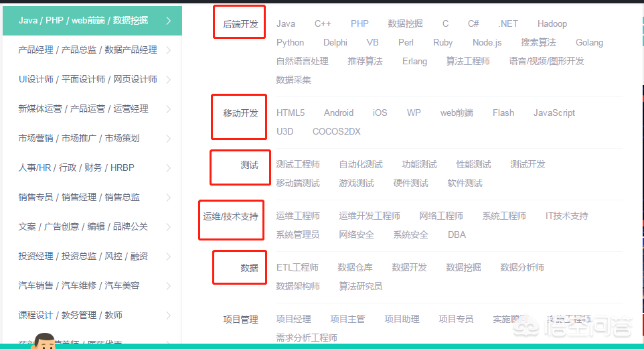Select the C++ job link
Viewport: 644px width, 349px height.
pyautogui.click(x=323, y=24)
